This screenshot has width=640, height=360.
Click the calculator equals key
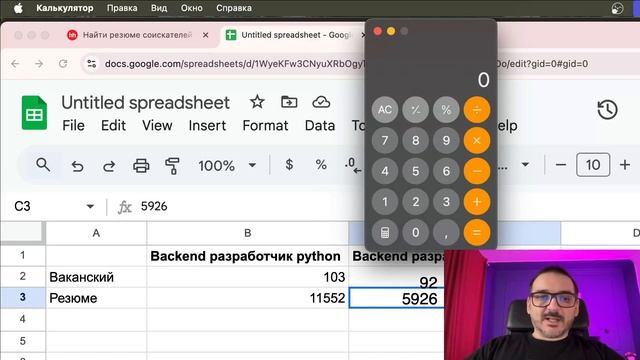pyautogui.click(x=477, y=233)
